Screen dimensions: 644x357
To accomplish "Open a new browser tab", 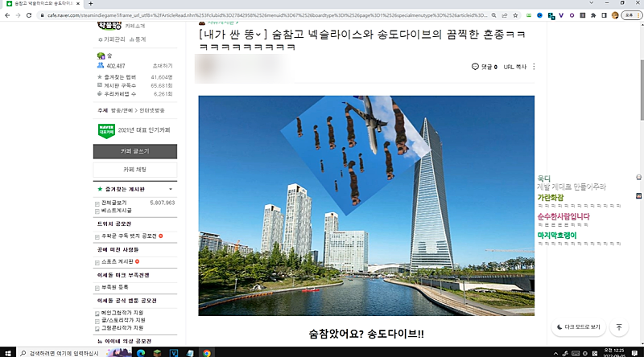I will point(90,4).
